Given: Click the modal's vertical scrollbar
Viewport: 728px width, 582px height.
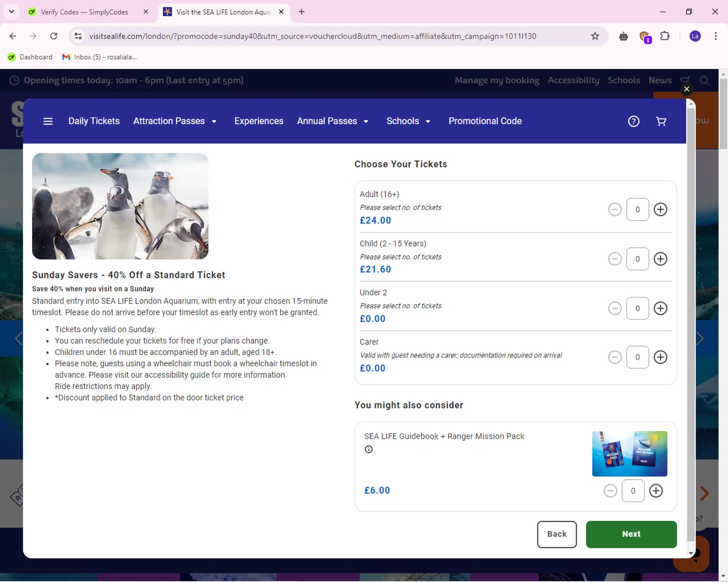Looking at the screenshot, I should coord(691,325).
